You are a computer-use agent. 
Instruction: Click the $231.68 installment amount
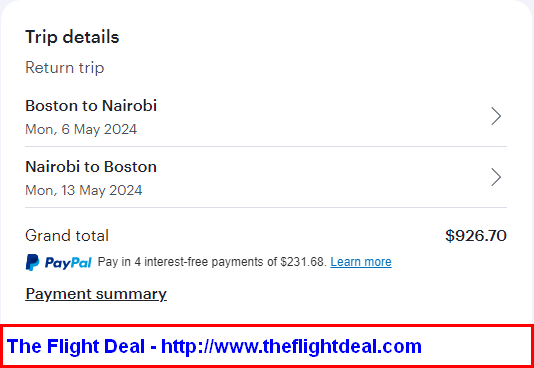tap(303, 262)
